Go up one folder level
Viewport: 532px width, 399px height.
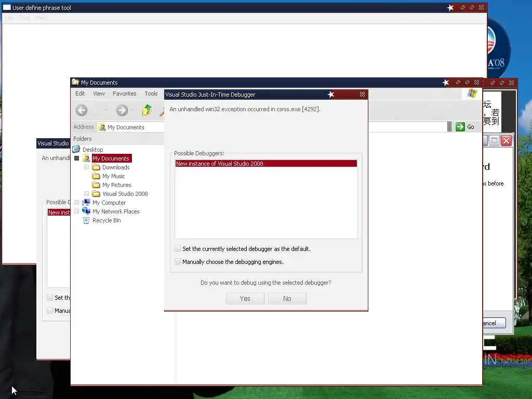[147, 110]
